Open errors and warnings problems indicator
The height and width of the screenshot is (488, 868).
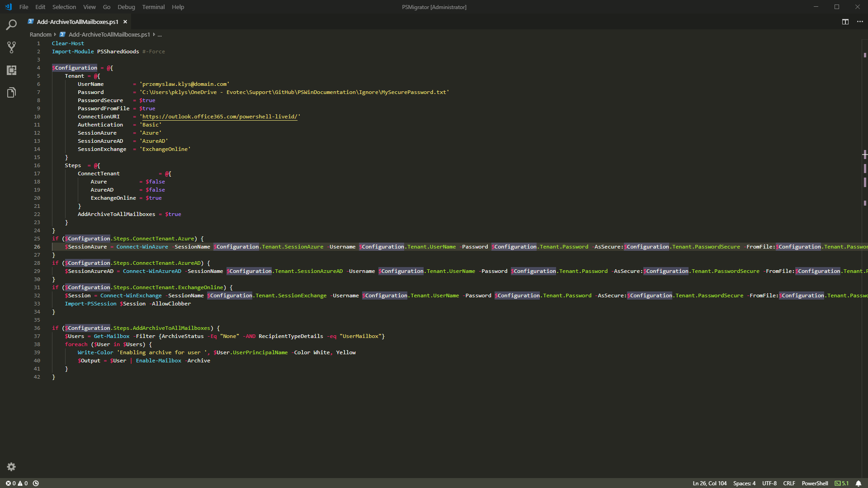click(x=16, y=483)
